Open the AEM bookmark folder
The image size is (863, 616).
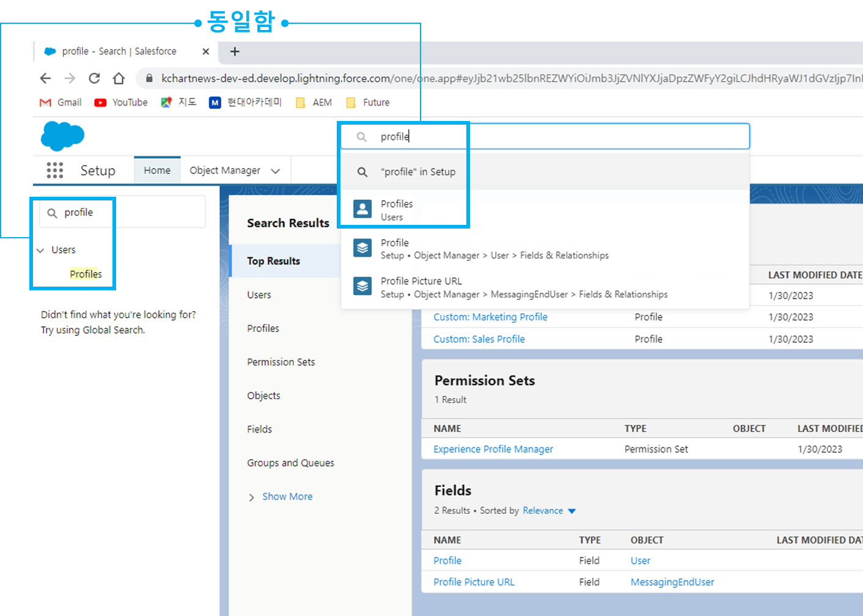(x=314, y=102)
